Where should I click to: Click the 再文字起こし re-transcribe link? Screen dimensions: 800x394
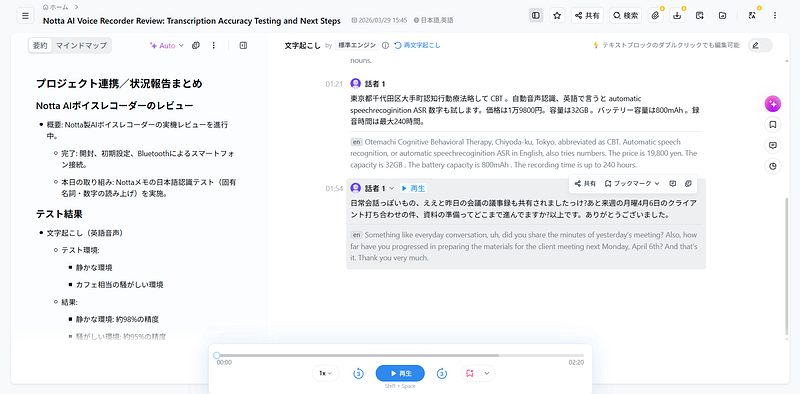tap(417, 45)
